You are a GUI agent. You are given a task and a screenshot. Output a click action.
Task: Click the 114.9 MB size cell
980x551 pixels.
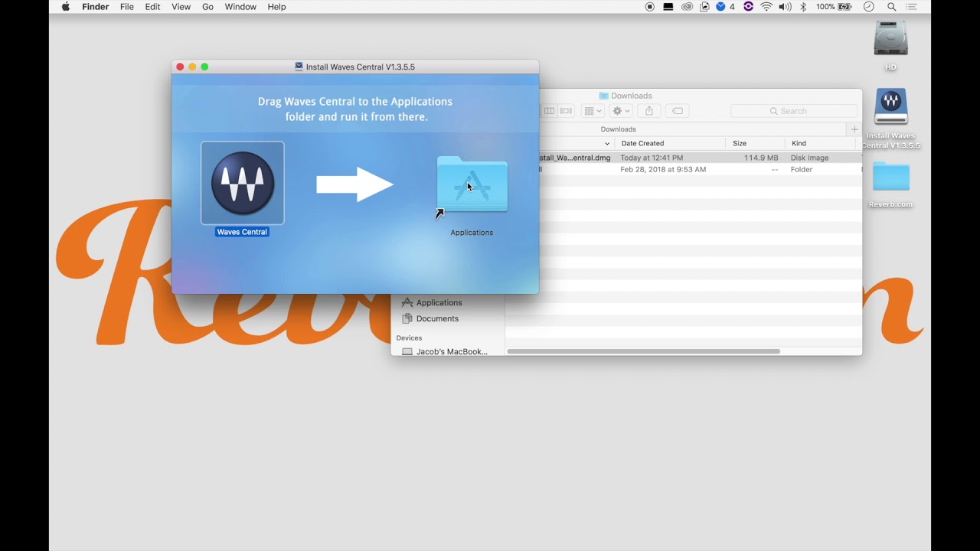pyautogui.click(x=761, y=158)
